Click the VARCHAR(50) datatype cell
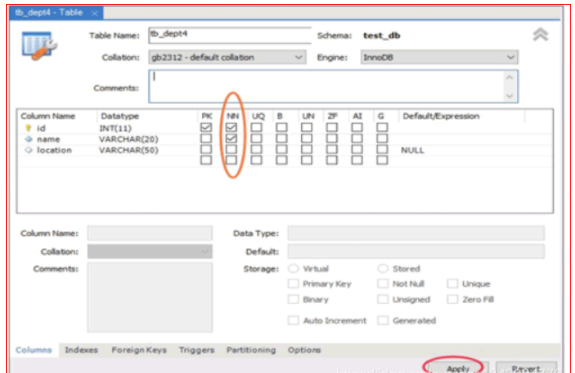Image resolution: width=575 pixels, height=373 pixels. click(129, 150)
